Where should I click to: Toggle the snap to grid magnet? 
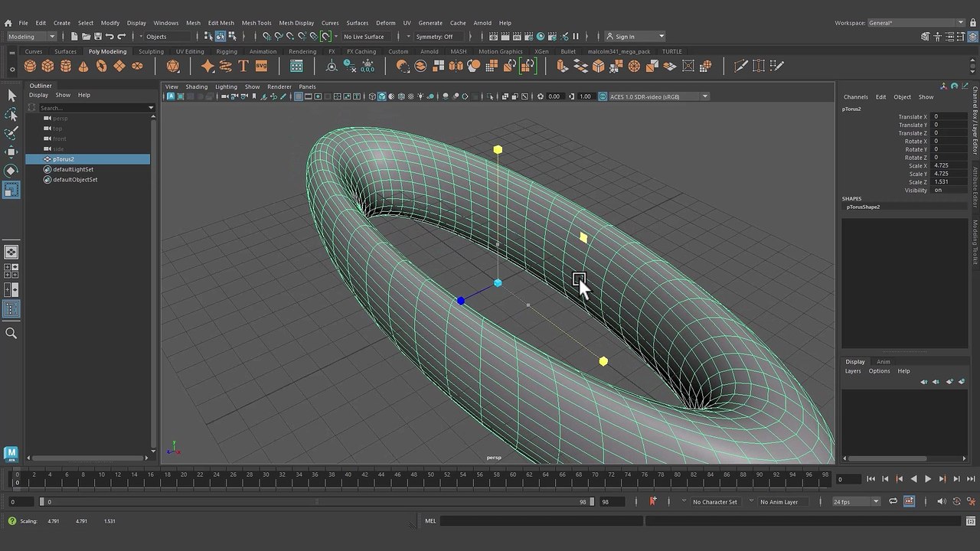(266, 37)
